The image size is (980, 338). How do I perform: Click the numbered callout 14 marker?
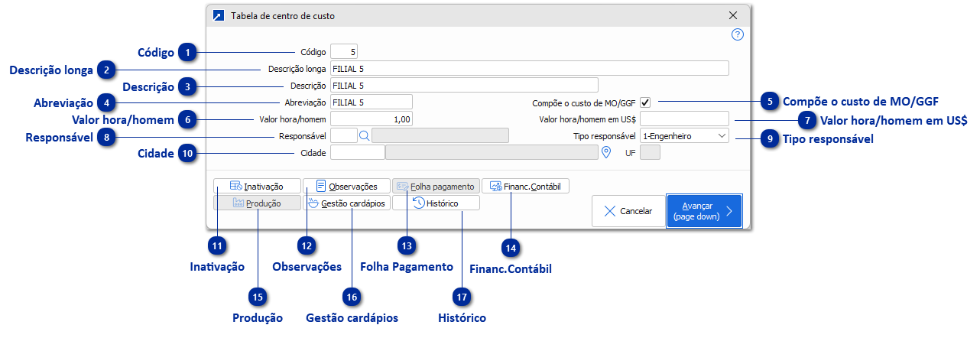click(x=511, y=247)
